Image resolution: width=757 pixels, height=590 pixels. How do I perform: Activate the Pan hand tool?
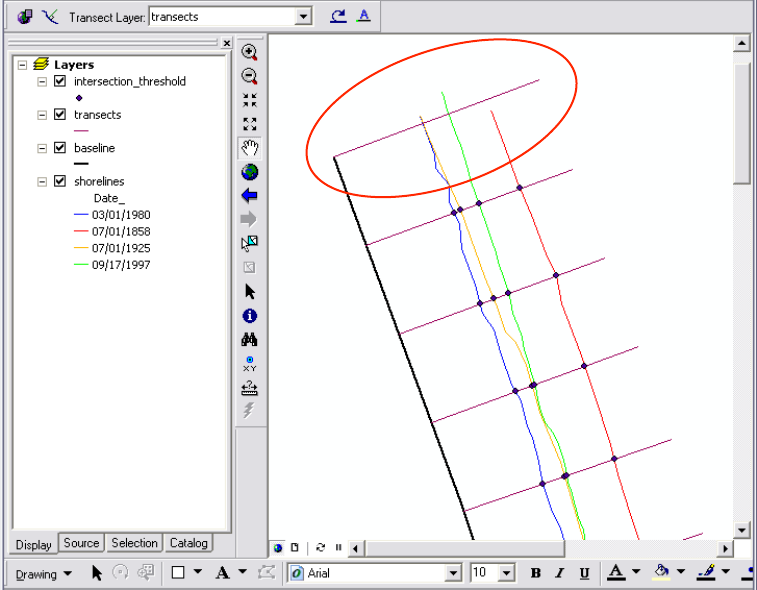coord(250,148)
